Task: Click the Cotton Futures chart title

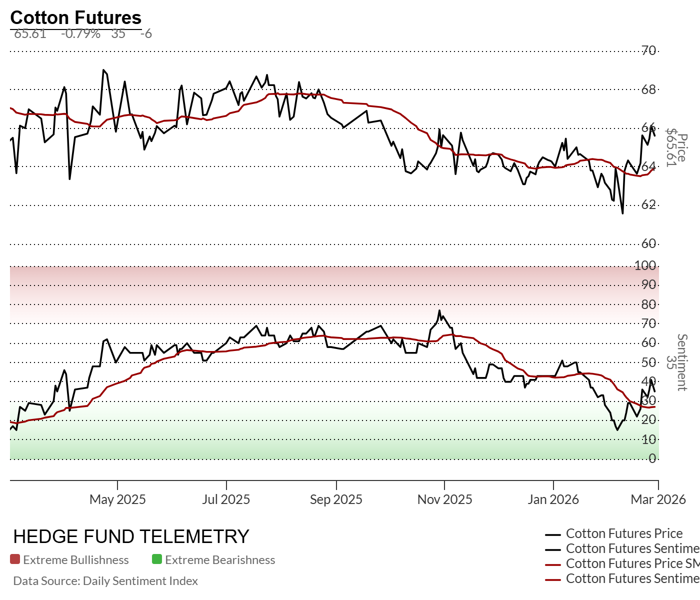Action: tap(76, 17)
